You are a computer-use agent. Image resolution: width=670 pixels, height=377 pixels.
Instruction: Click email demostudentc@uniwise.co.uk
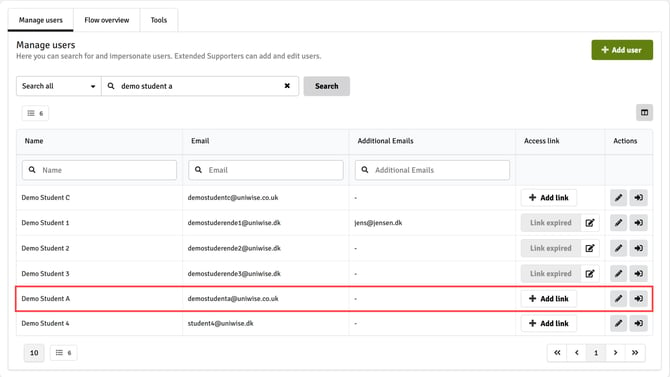pyautogui.click(x=233, y=197)
